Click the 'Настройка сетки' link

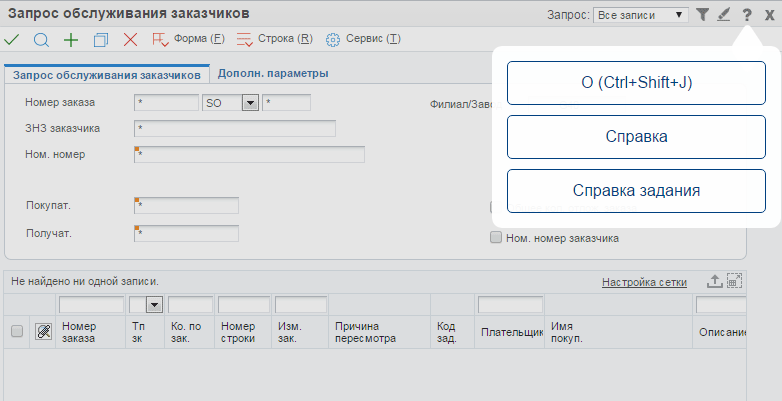(644, 282)
